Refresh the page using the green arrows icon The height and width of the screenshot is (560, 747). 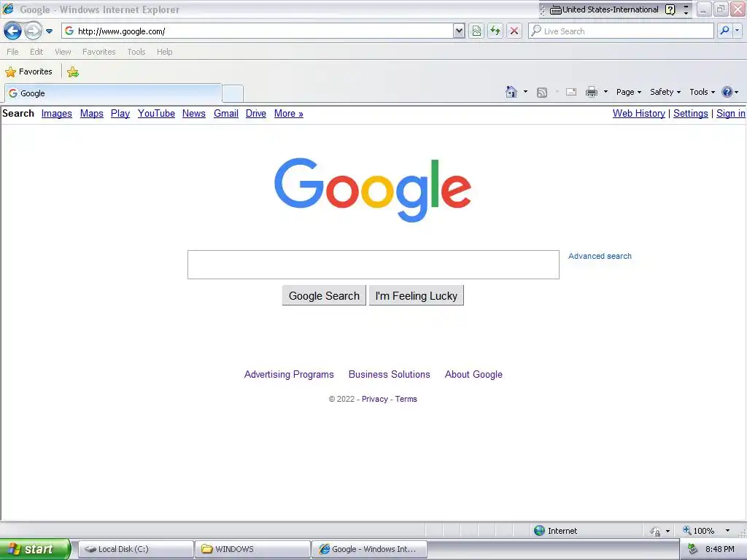[495, 31]
